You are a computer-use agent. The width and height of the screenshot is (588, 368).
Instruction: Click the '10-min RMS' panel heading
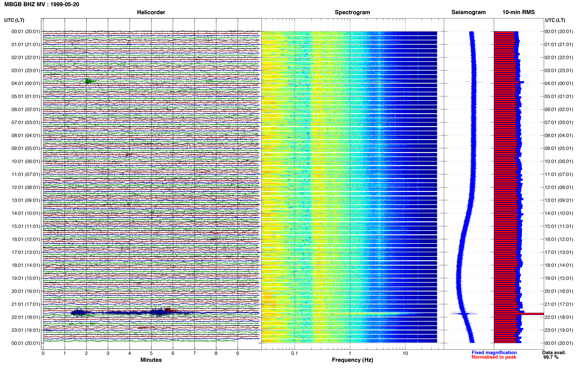(518, 12)
